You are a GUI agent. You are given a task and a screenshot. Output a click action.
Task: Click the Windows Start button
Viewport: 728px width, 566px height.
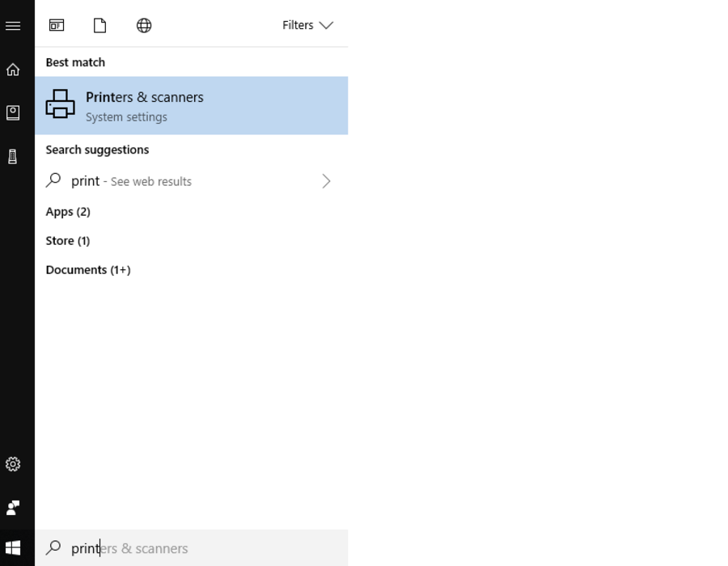tap(13, 548)
